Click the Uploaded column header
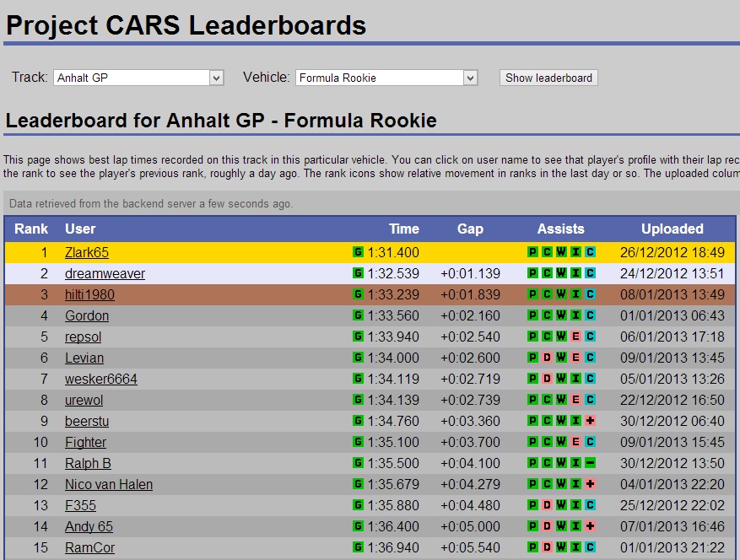This screenshot has width=740, height=560. pos(672,229)
